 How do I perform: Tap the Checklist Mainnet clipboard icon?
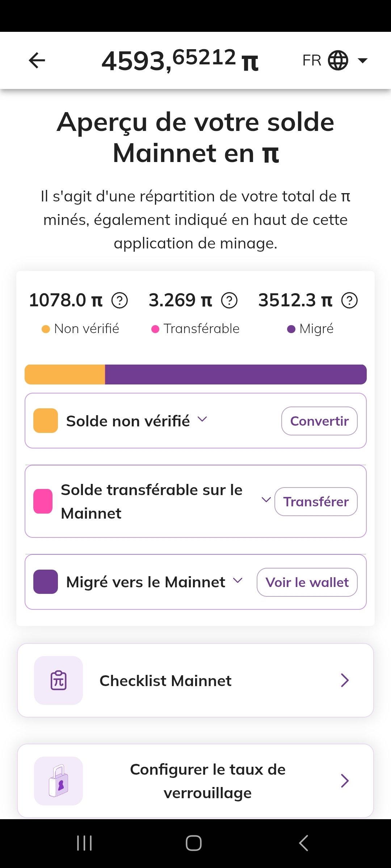click(58, 680)
